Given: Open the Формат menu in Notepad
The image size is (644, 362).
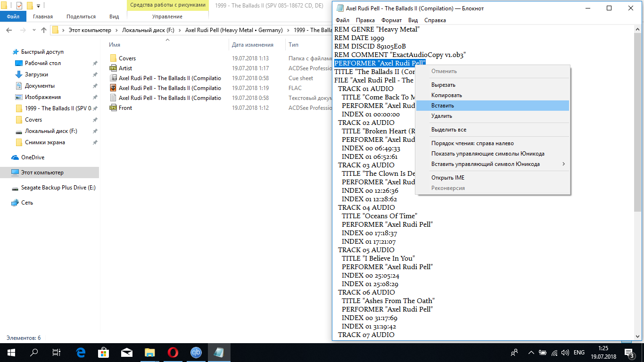Looking at the screenshot, I should [391, 20].
